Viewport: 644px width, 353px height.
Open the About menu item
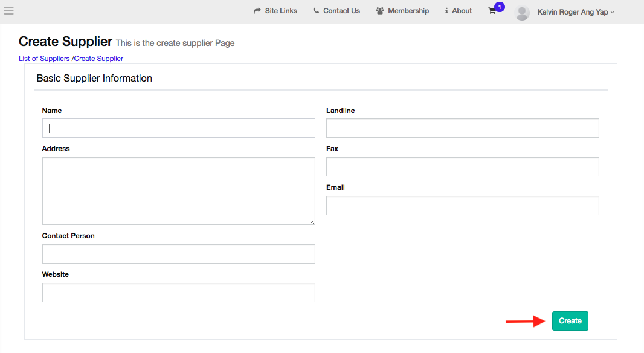(x=462, y=11)
